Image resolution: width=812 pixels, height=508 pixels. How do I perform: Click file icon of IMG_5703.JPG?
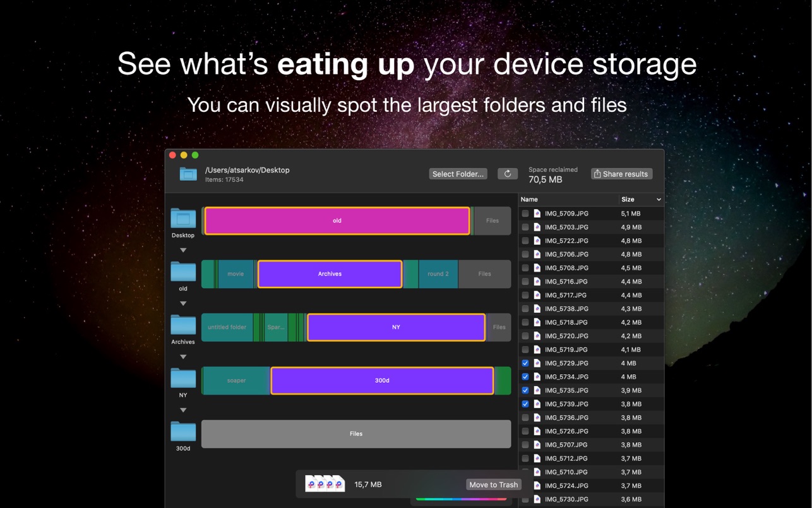(x=537, y=227)
